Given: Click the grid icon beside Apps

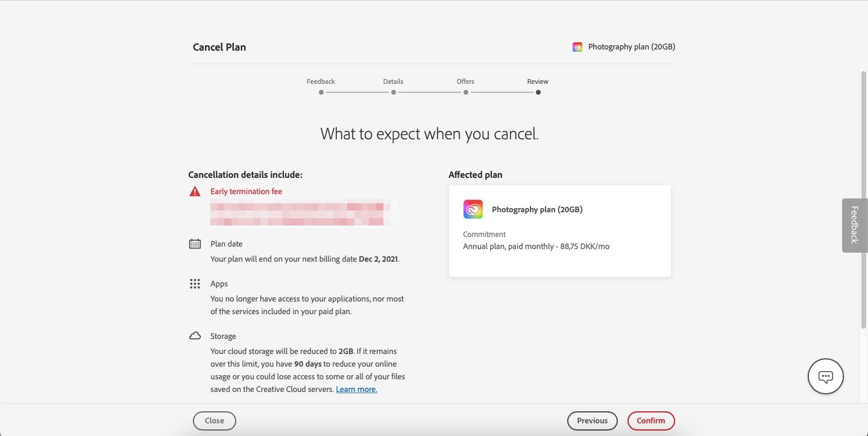Looking at the screenshot, I should click(x=195, y=283).
